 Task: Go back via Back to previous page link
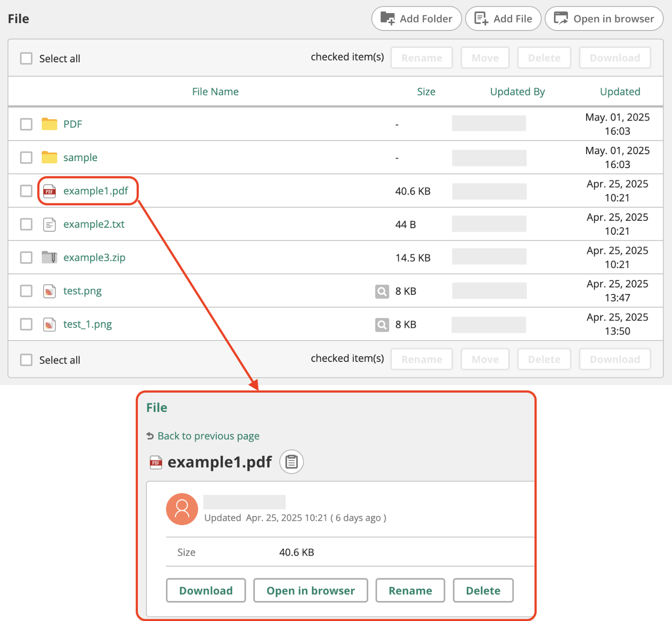pyautogui.click(x=208, y=436)
